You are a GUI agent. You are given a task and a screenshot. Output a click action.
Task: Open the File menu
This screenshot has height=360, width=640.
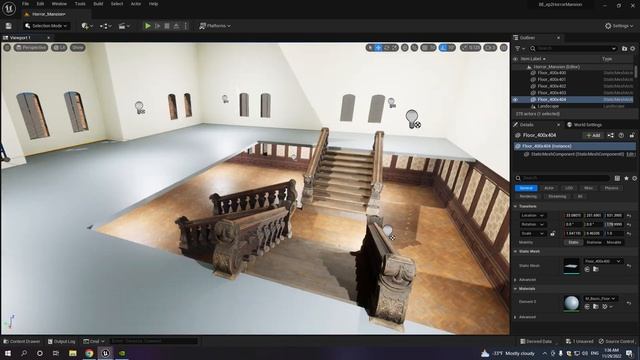[25, 4]
